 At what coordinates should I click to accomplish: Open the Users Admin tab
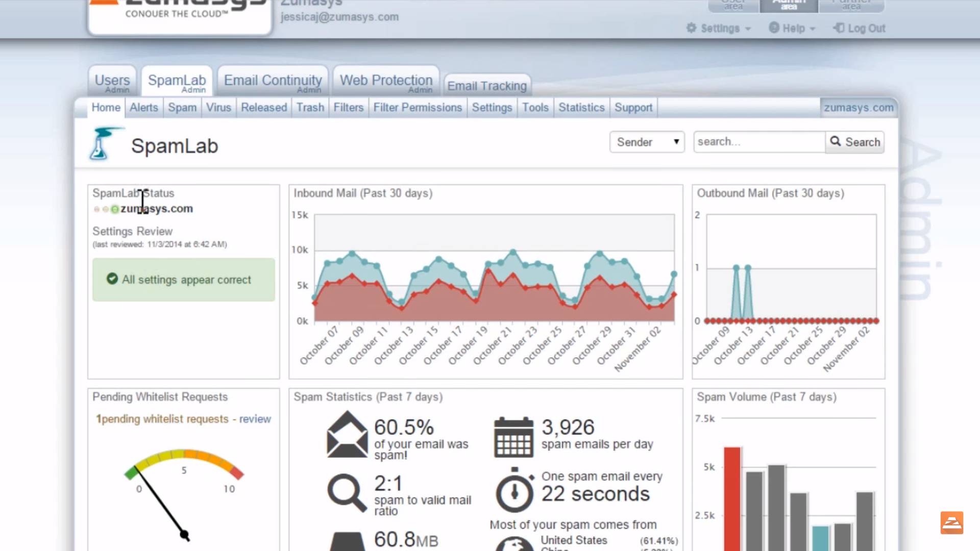click(112, 81)
